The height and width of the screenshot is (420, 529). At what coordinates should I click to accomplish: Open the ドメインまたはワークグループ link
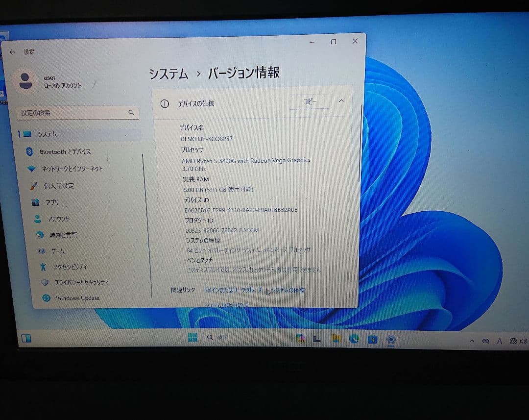(233, 290)
